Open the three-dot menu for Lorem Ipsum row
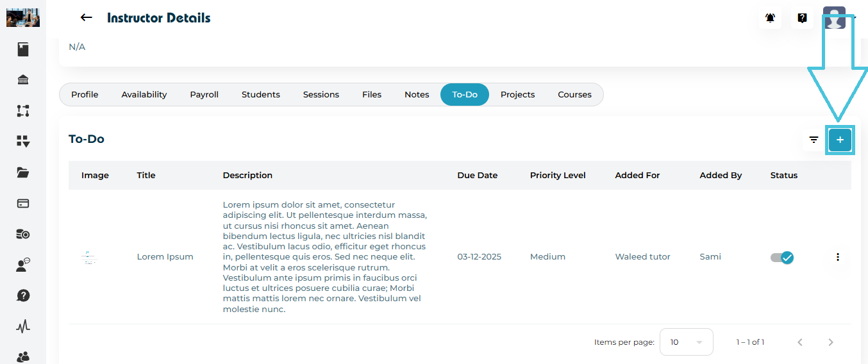The image size is (868, 364). [x=837, y=257]
